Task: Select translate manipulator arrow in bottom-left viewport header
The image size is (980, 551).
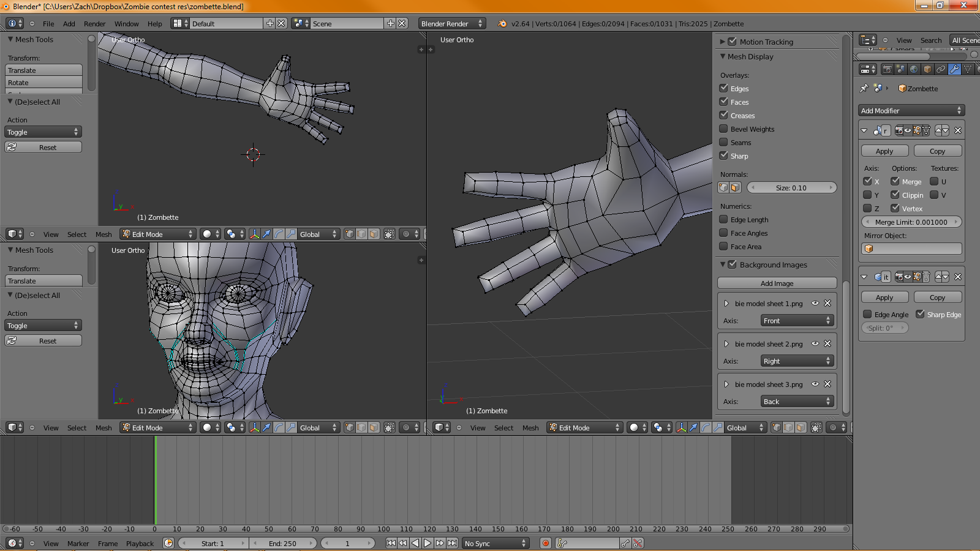Action: [266, 427]
